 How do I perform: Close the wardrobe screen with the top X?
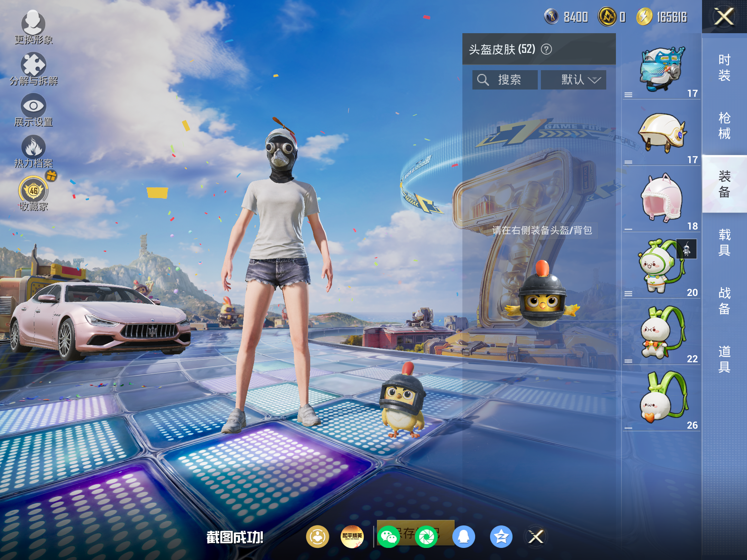(724, 17)
